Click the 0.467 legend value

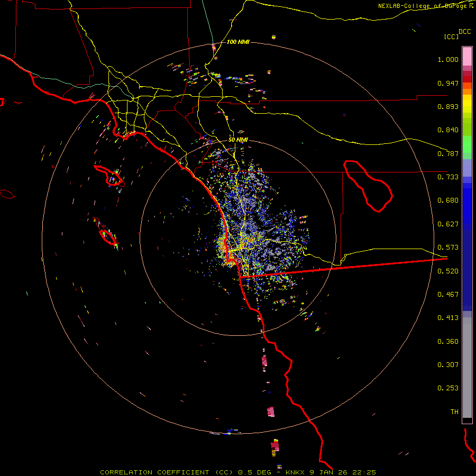tap(448, 295)
